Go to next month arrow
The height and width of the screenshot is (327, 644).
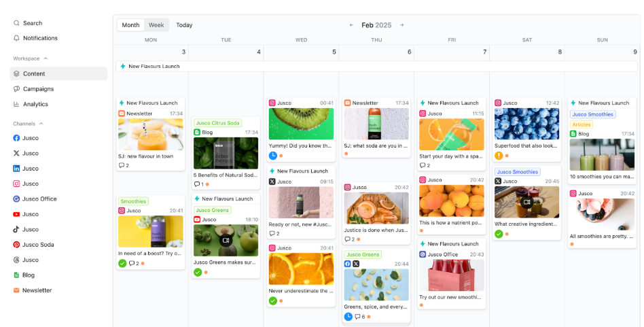tap(401, 25)
